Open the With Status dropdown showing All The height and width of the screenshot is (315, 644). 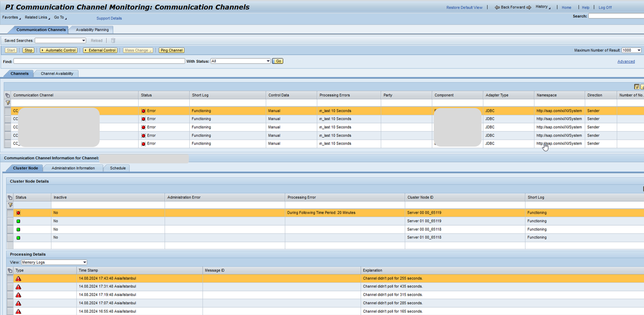(268, 61)
